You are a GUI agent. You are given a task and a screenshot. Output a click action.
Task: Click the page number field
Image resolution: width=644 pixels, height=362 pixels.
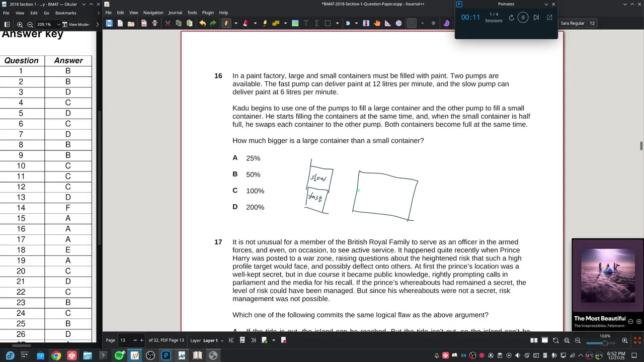126,340
